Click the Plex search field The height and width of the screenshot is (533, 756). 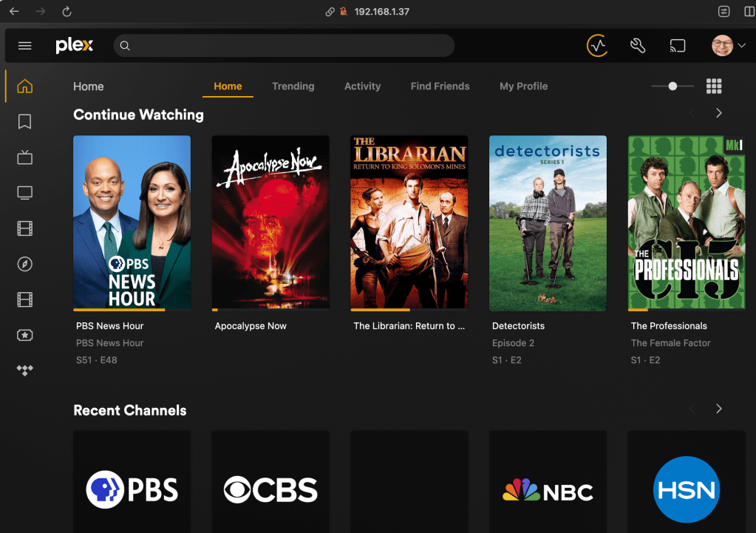point(288,46)
